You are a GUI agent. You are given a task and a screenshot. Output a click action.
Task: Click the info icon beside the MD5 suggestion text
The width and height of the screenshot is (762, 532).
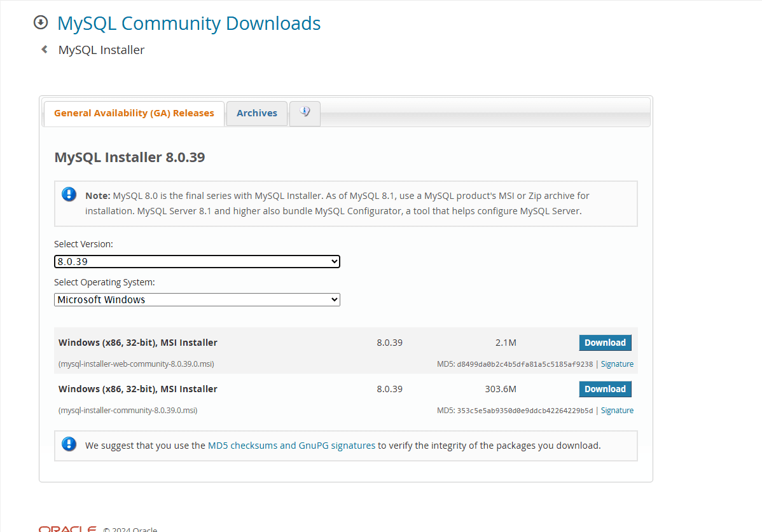(x=69, y=444)
